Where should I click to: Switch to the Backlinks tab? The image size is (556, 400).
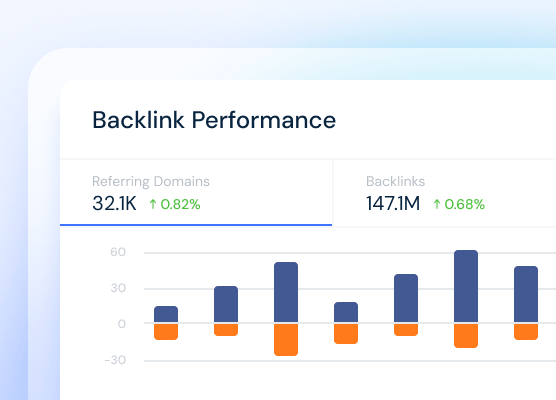click(x=445, y=193)
